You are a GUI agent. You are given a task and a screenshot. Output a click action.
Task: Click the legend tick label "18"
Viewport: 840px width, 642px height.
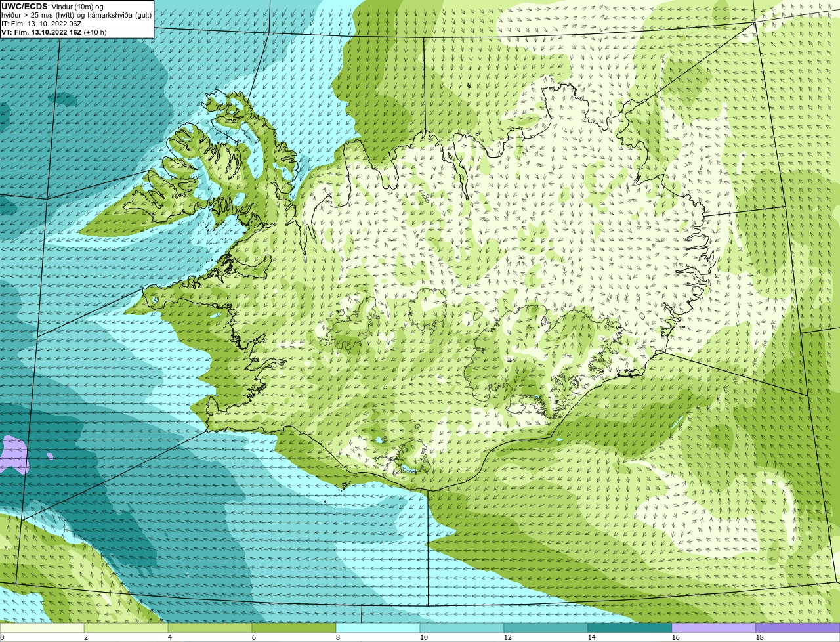(760, 637)
